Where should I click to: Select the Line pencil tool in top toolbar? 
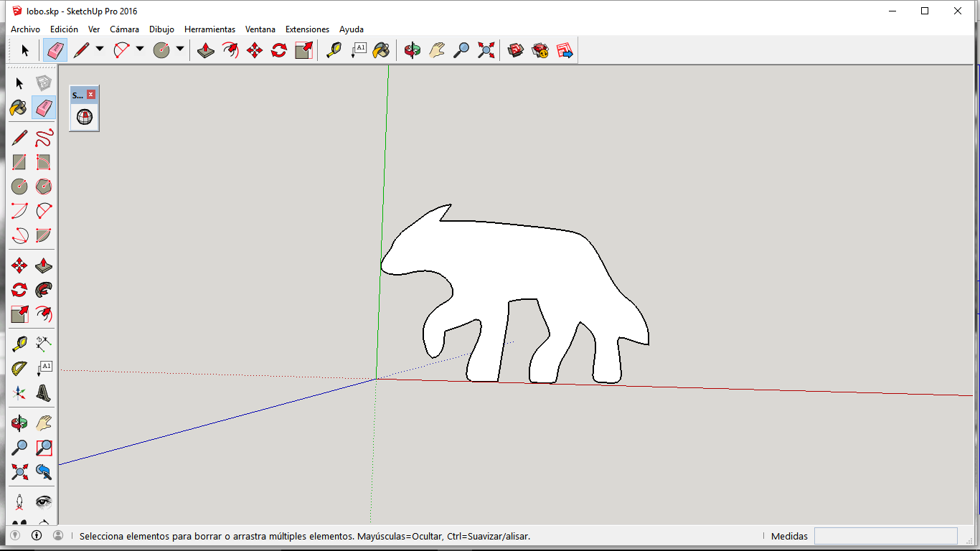81,50
